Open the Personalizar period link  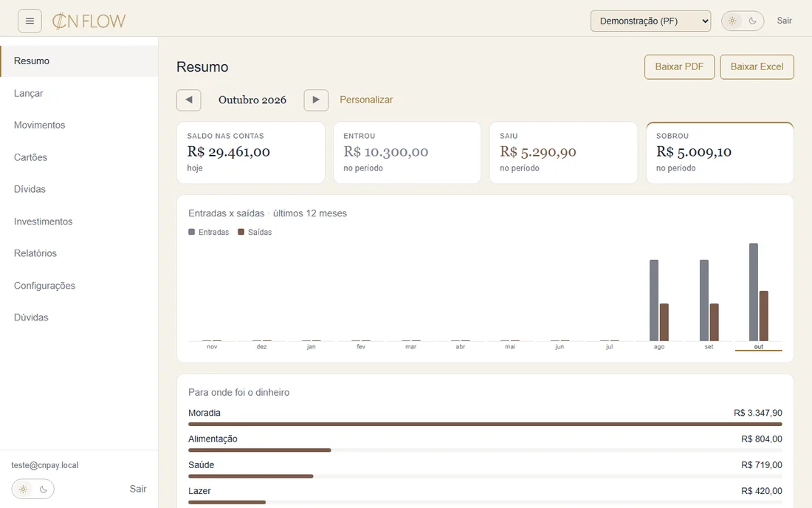(x=366, y=100)
